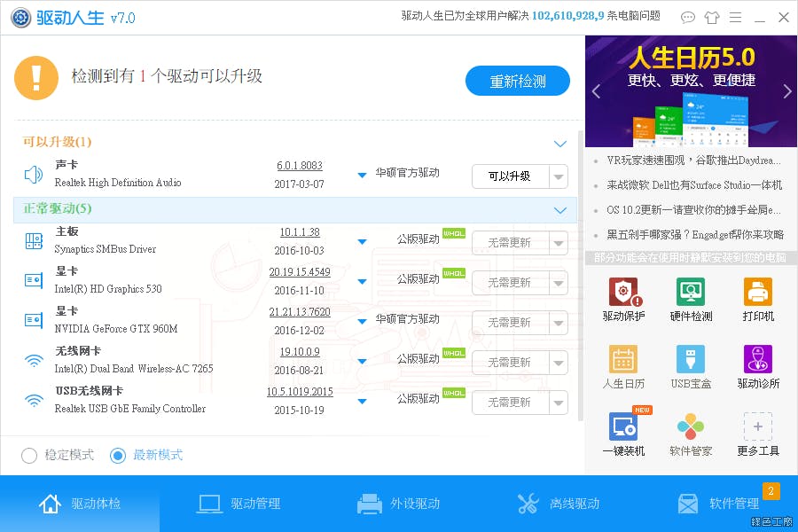This screenshot has height=532, width=798.
Task: Select the 稳定模式 stable mode option
Action: click(29, 455)
